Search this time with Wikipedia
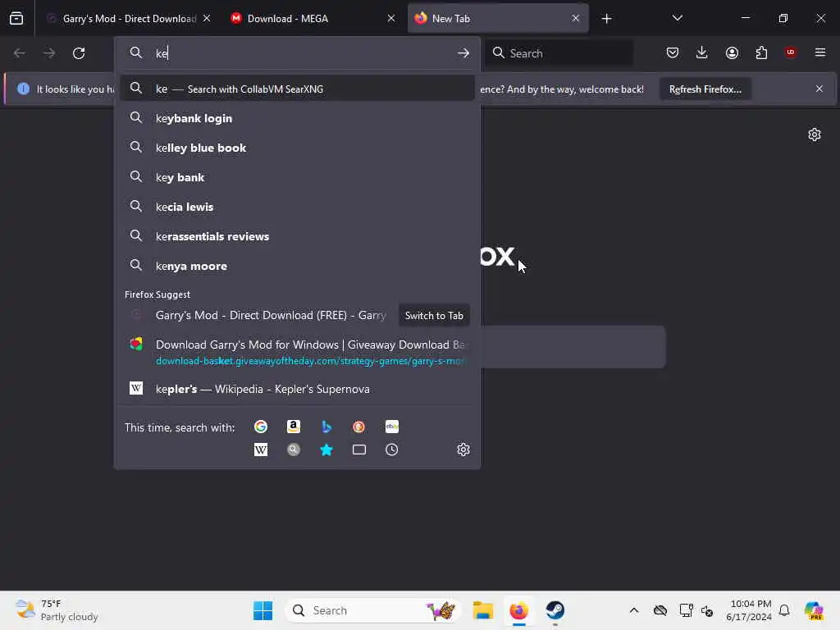The height and width of the screenshot is (630, 840). pyautogui.click(x=261, y=450)
